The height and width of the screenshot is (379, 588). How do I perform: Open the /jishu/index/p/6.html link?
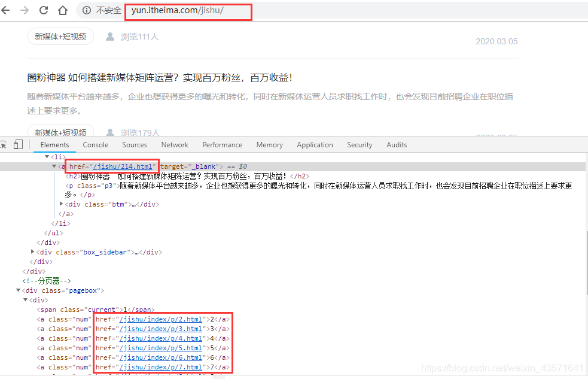click(x=161, y=357)
